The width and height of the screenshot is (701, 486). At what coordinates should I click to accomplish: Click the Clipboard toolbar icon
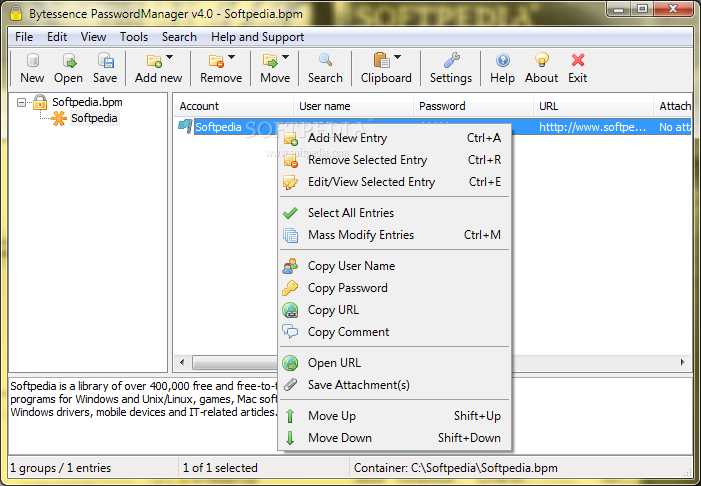(x=381, y=60)
